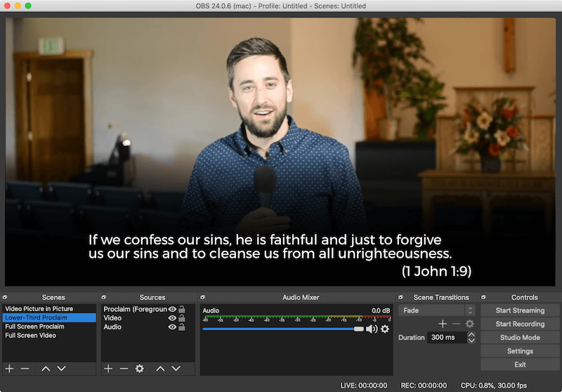Image resolution: width=562 pixels, height=392 pixels.
Task: Adjust the Audio volume slider
Action: [x=283, y=329]
